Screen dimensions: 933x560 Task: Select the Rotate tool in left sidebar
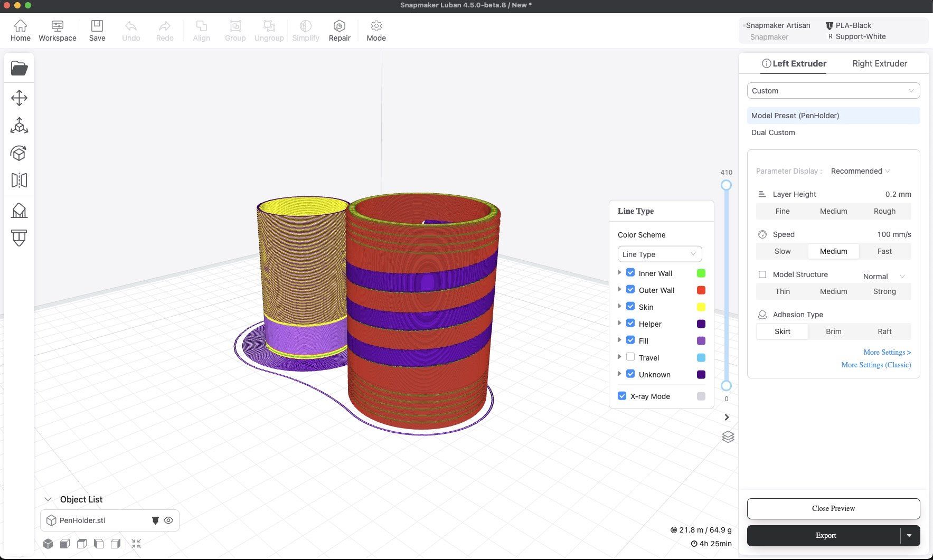(19, 154)
